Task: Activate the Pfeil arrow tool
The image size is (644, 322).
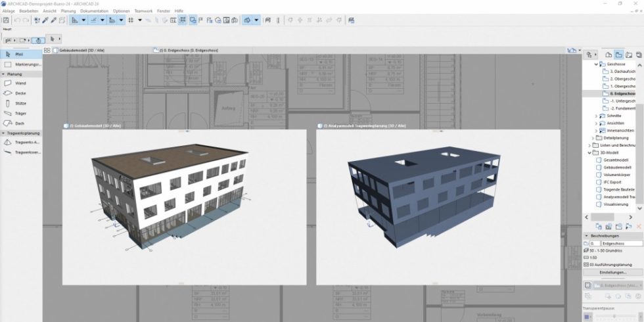Action: point(20,54)
